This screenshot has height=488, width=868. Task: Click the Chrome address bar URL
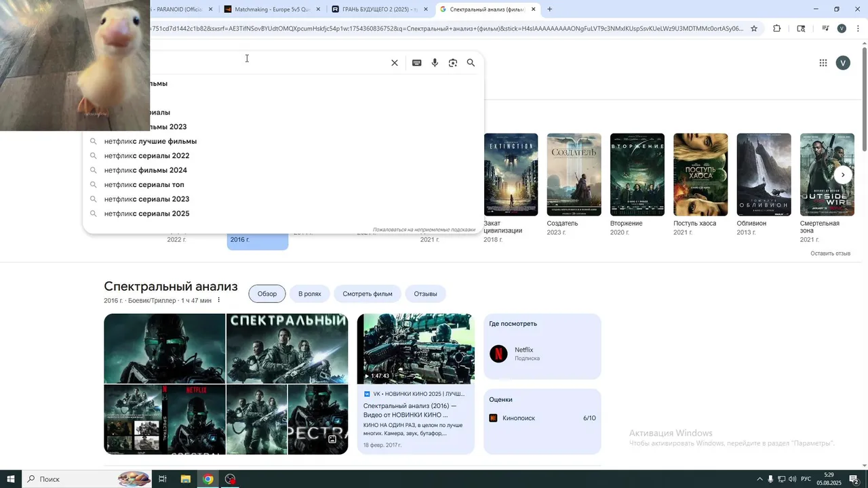[448, 28]
